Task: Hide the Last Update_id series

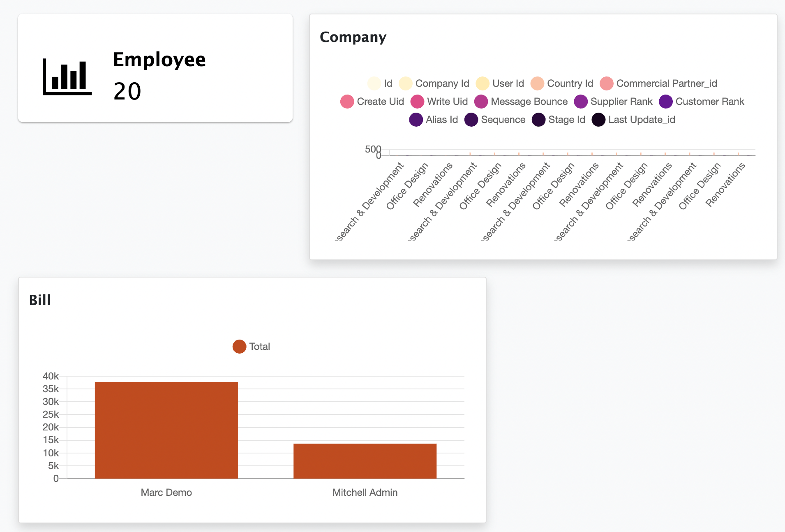Action: tap(634, 120)
